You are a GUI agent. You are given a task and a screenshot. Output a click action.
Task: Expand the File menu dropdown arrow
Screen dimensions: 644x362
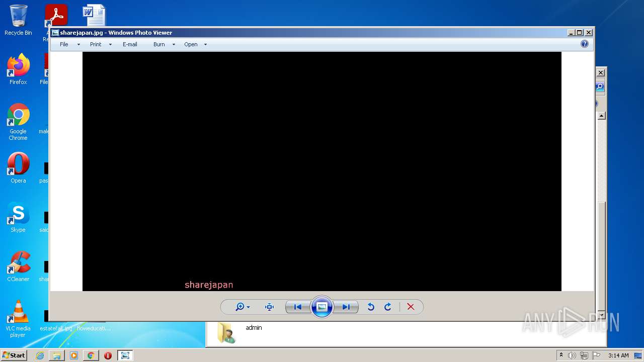78,44
